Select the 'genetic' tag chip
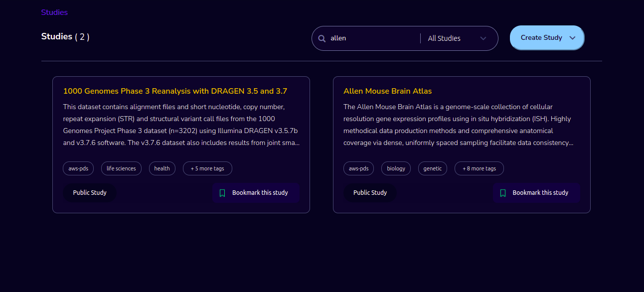The height and width of the screenshot is (292, 644). coord(433,168)
